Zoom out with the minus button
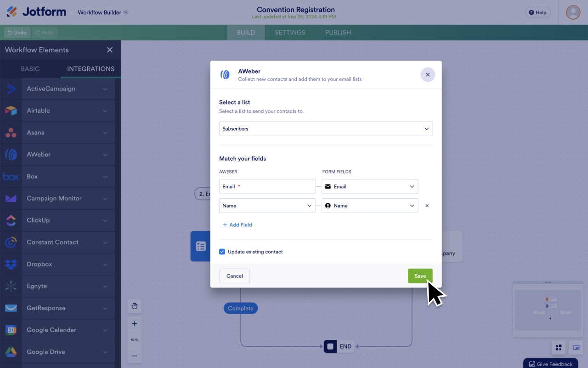Screen dimensions: 588x368 135,356
